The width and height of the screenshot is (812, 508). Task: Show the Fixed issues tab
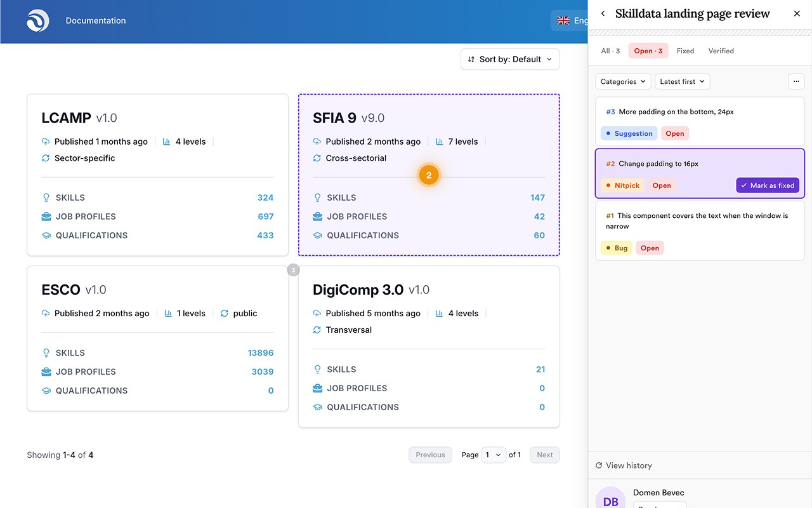click(685, 51)
